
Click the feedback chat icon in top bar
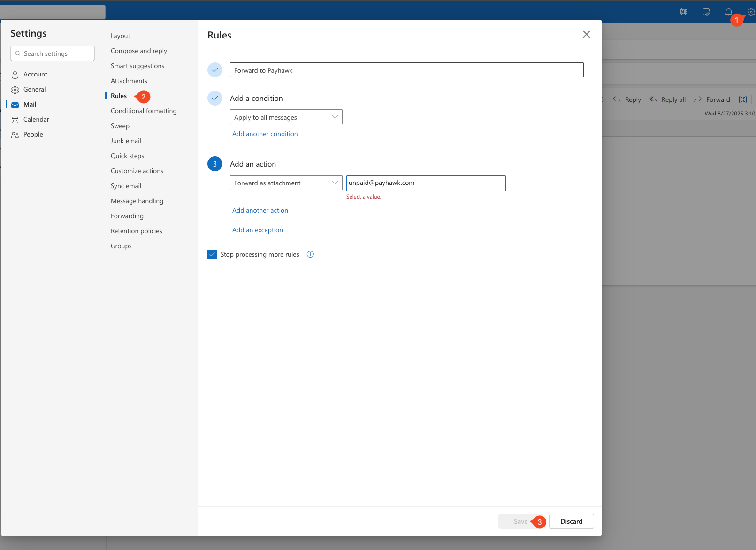tap(706, 12)
